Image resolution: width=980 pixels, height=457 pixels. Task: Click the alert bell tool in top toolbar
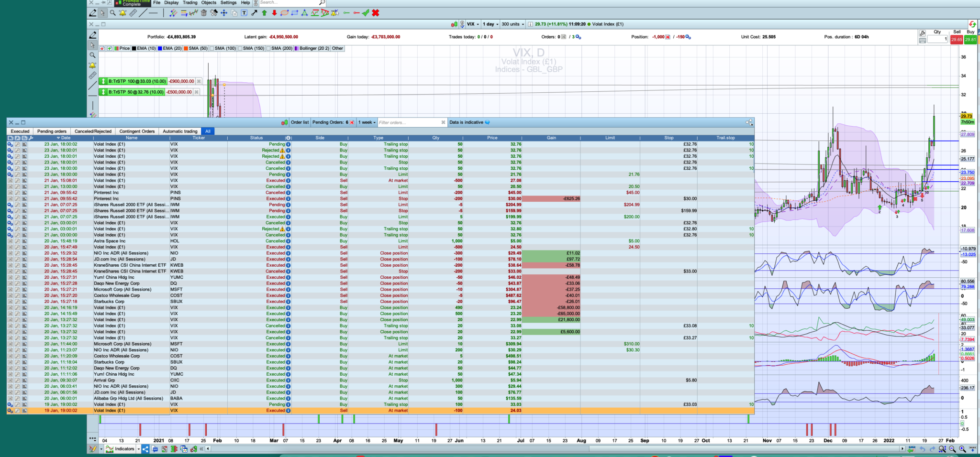point(122,13)
